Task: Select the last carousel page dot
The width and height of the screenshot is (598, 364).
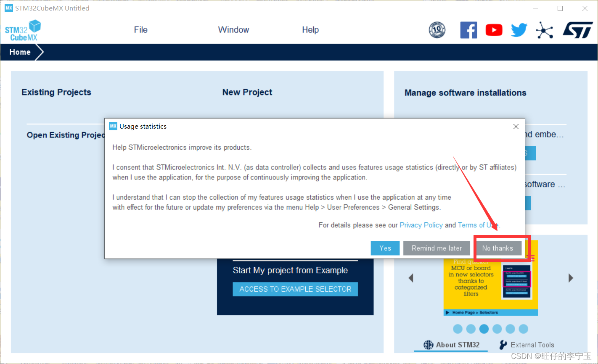Action: click(x=523, y=329)
